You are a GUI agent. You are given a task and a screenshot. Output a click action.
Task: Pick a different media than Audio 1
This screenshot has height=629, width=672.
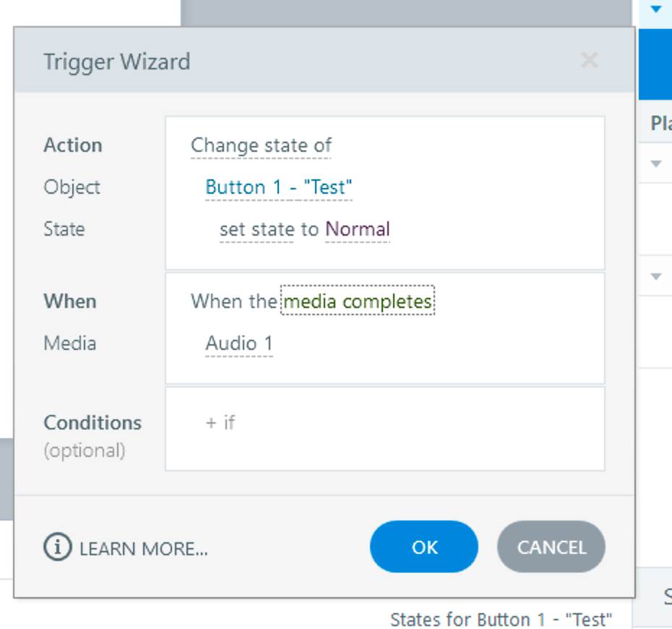(x=239, y=343)
